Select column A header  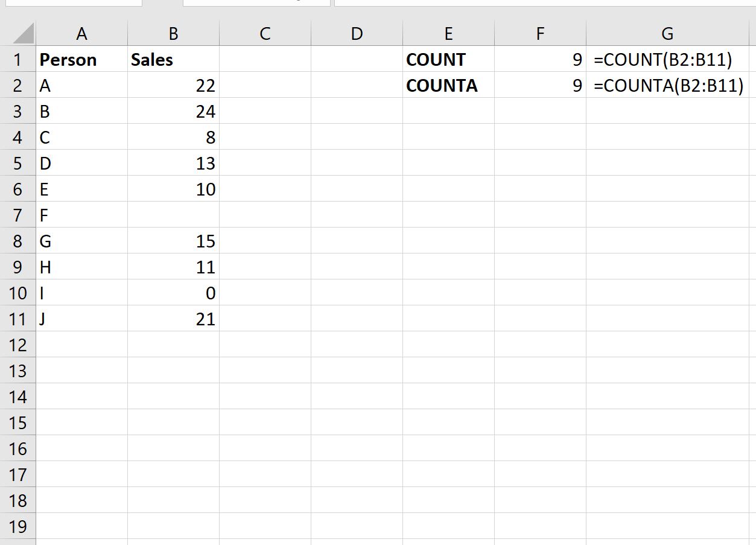[x=81, y=34]
